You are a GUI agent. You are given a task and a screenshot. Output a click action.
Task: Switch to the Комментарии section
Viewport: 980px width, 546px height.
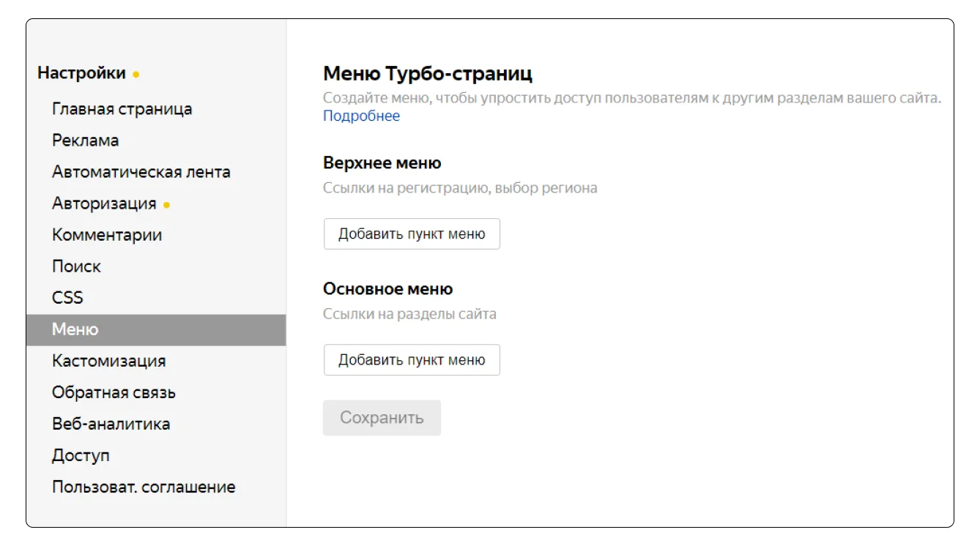click(x=107, y=235)
